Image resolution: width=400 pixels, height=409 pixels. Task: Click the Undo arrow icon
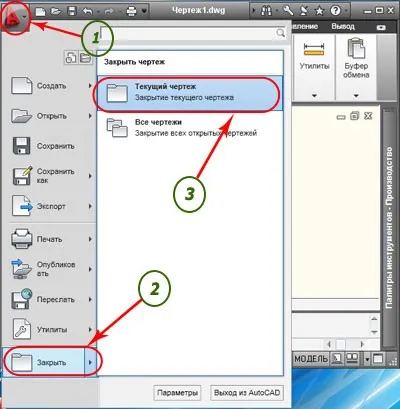(88, 12)
